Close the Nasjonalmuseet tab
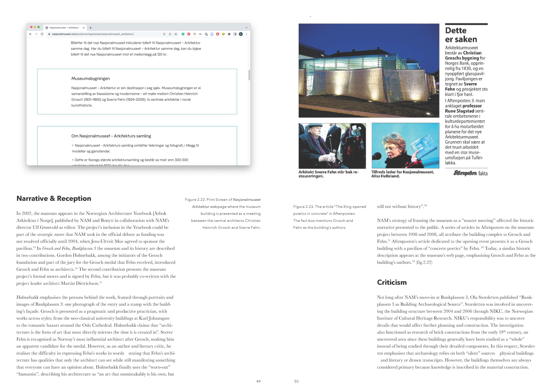 point(84,28)
